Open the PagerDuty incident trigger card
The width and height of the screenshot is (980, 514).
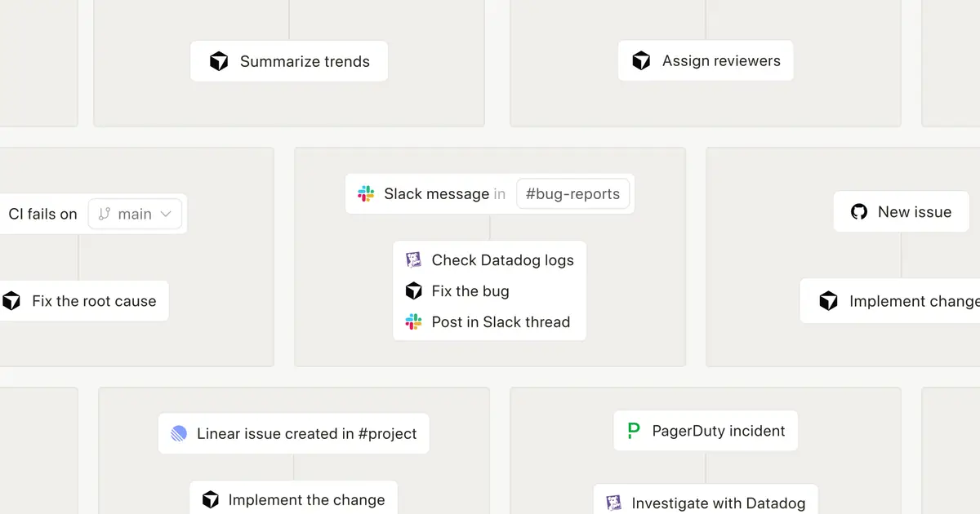(x=706, y=431)
